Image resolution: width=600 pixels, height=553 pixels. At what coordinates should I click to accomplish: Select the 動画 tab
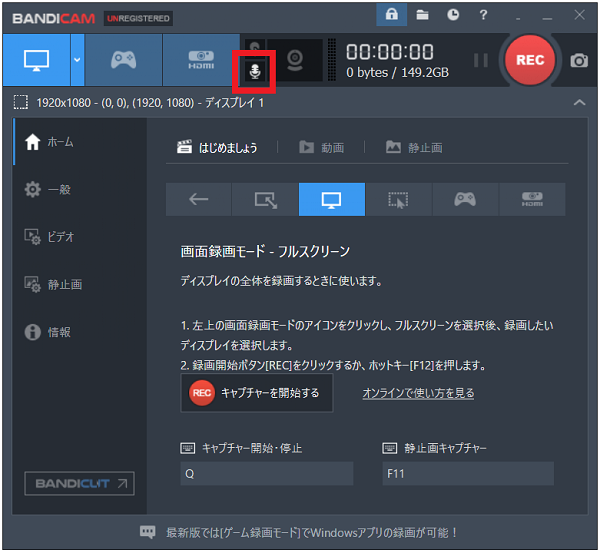tap(321, 147)
